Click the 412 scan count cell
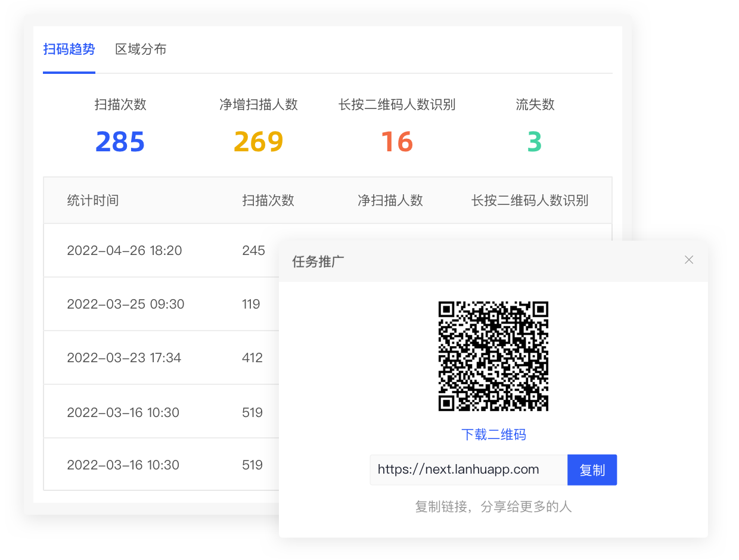Viewport: 739px width, 560px height. coord(253,357)
